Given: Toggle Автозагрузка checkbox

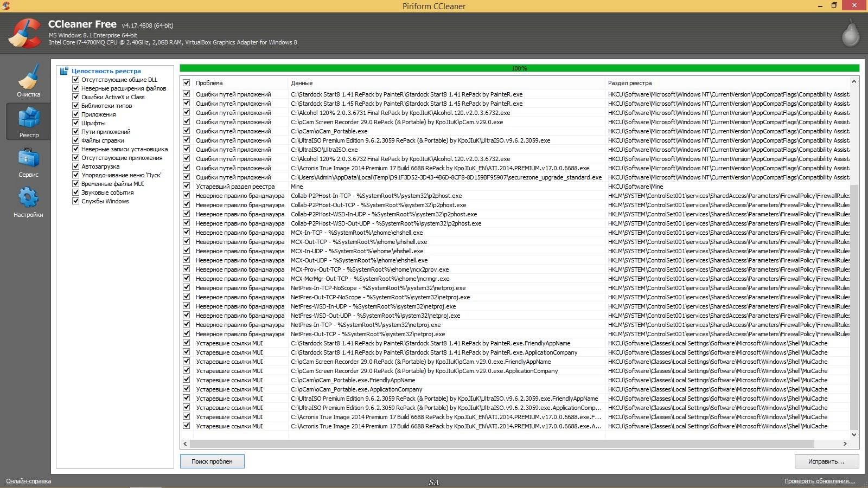Looking at the screenshot, I should (x=76, y=166).
